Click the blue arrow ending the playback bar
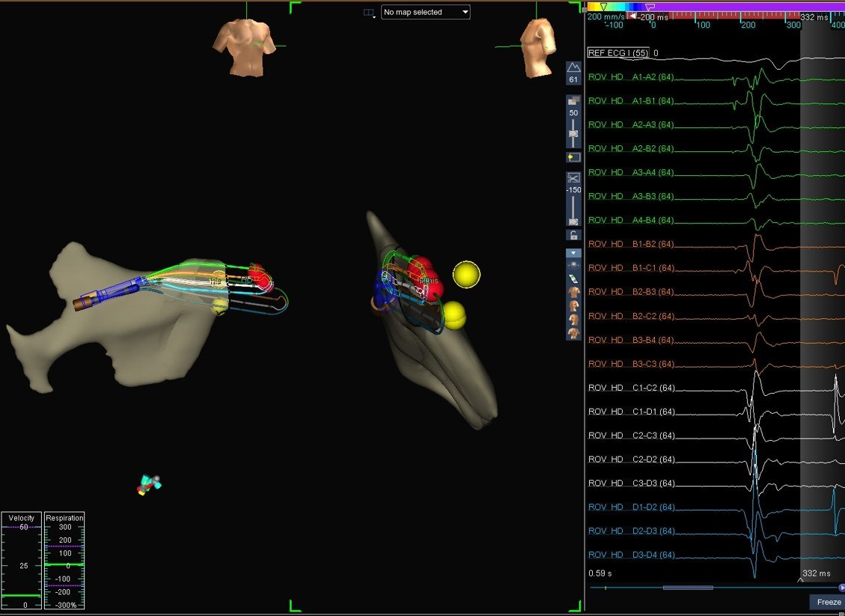 coord(842,588)
